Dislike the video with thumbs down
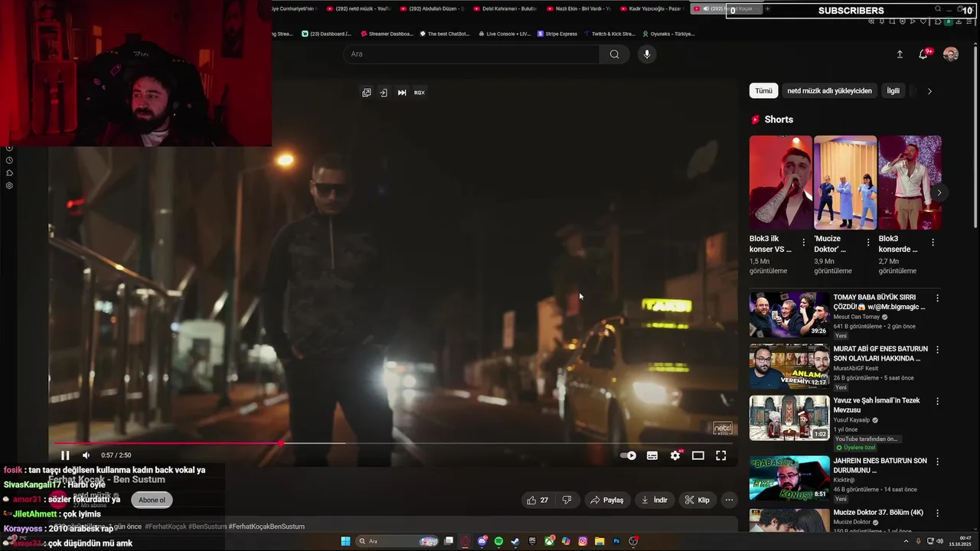 pyautogui.click(x=567, y=500)
